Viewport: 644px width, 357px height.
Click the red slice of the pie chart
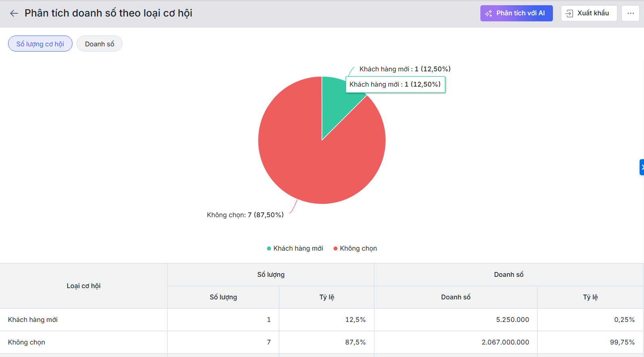click(306, 161)
